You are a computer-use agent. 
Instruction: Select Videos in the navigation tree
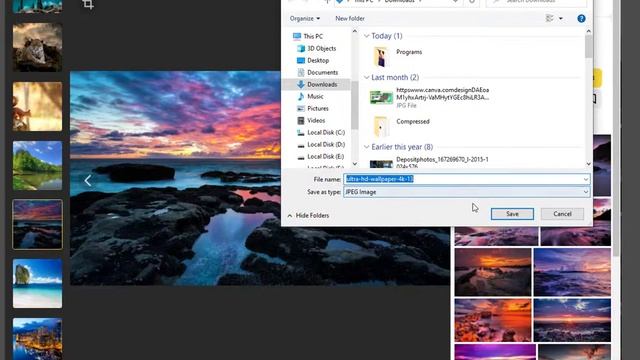(316, 120)
